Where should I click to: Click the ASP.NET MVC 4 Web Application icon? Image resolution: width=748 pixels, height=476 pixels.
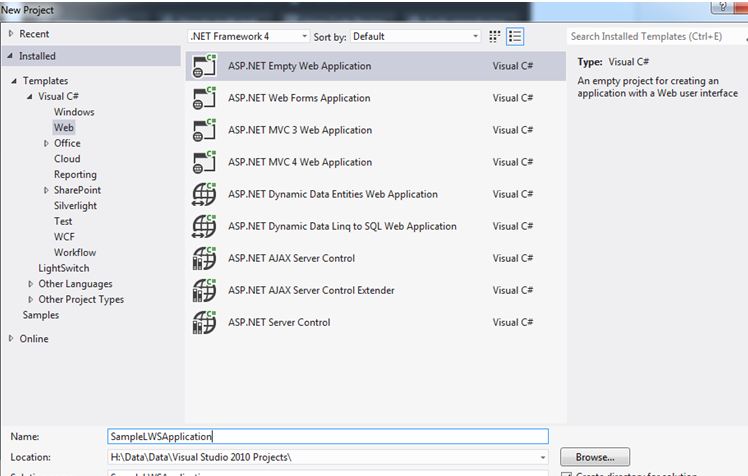click(204, 162)
